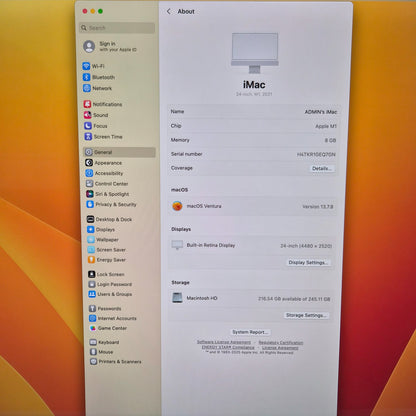Open Game Center settings
Screen dimensions: 416x416
[x=108, y=328]
